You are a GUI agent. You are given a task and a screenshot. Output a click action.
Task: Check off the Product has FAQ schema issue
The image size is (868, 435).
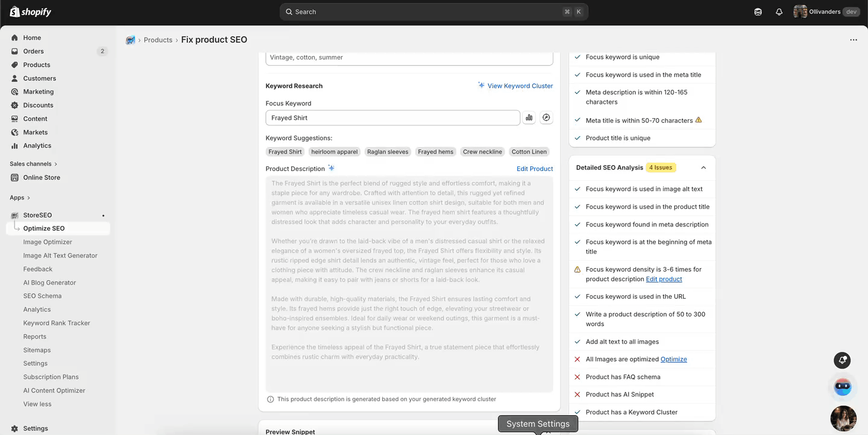click(576, 377)
